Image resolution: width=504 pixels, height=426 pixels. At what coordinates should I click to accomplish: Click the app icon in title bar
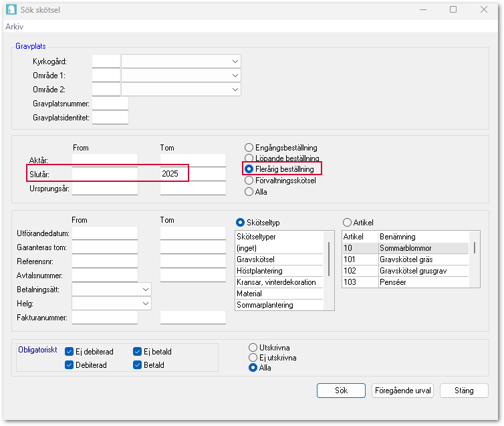coord(10,10)
